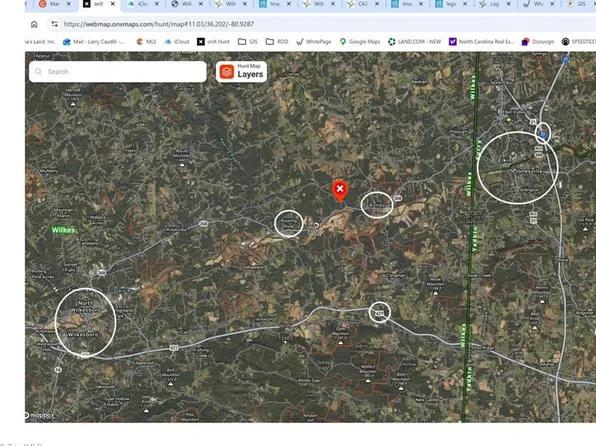Click the green Wilkes county label
Viewport: 596px width, 446px height.
(63, 230)
